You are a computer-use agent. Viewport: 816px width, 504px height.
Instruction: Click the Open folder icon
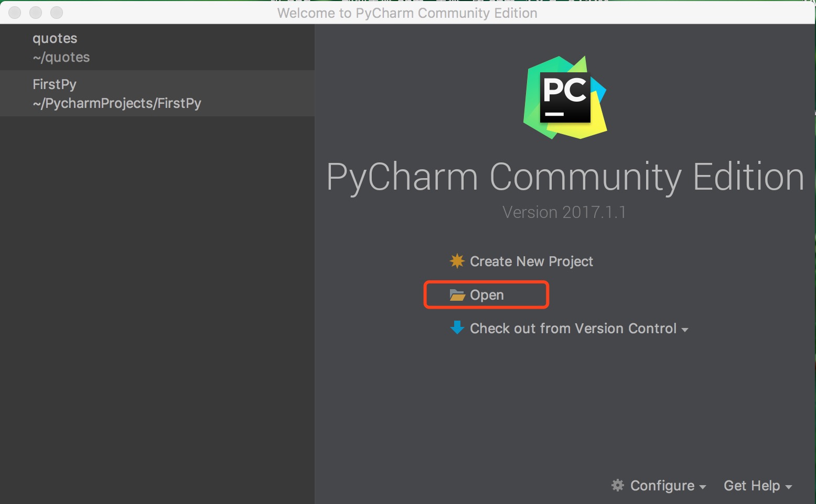pos(457,295)
